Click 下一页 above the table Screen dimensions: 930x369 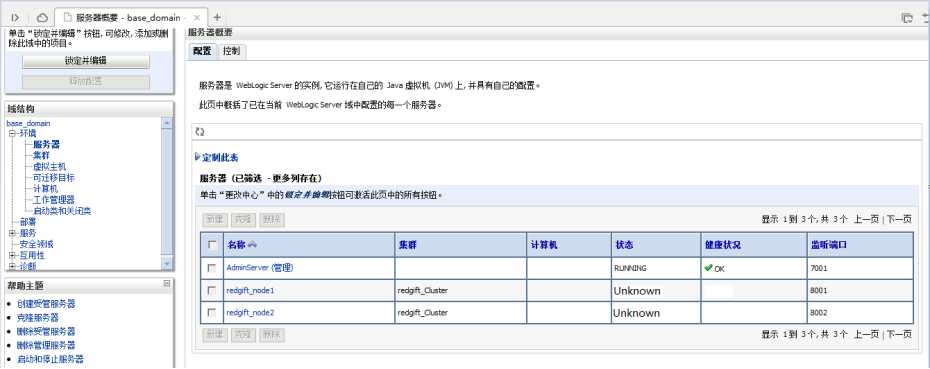point(899,220)
